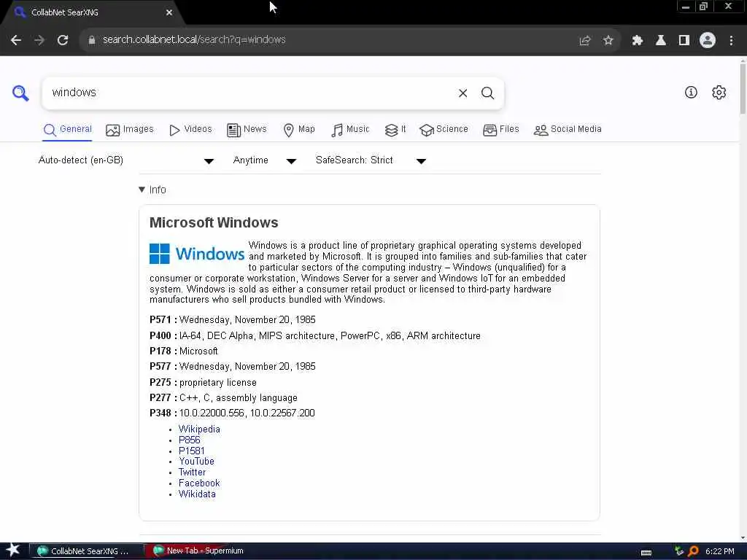Open the SafeSearch: Strict dropdown
Viewport: 747px width, 560px height.
pyautogui.click(x=371, y=160)
